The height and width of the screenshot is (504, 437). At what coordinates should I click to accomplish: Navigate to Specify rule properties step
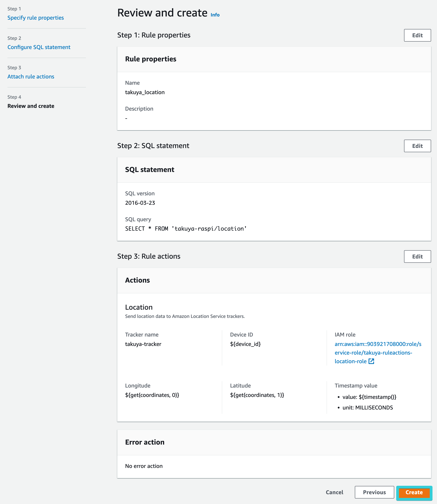[36, 18]
